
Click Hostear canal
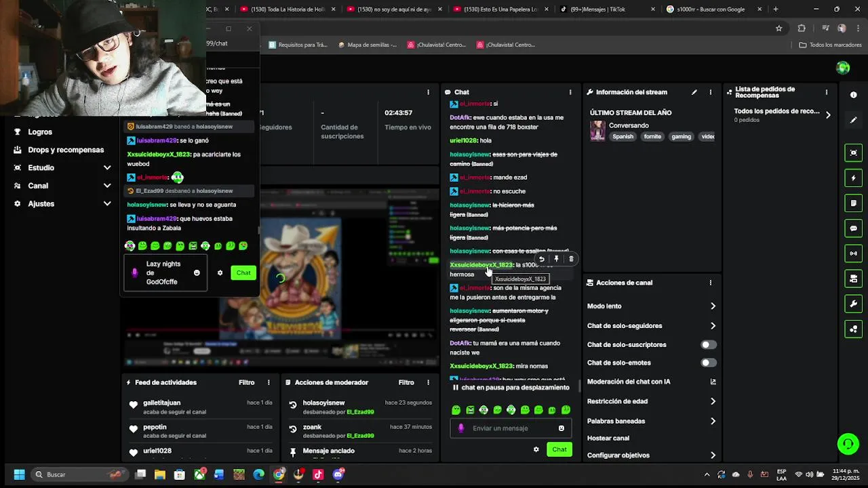[608, 439]
